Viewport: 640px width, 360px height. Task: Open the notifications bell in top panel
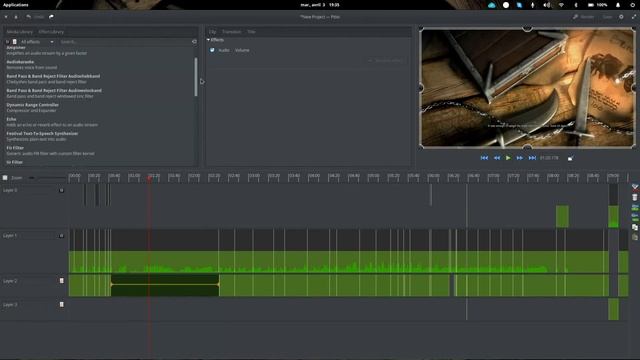pos(618,5)
